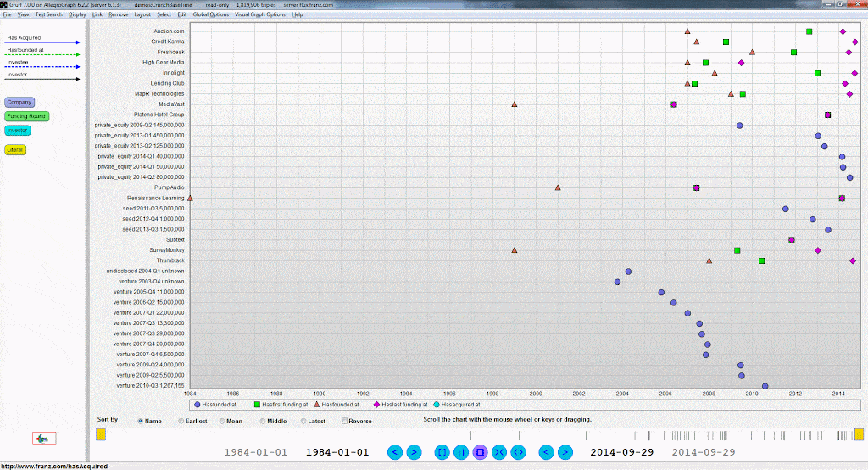The image size is (868, 470).
Task: Click the Company node type button
Action: [x=19, y=103]
